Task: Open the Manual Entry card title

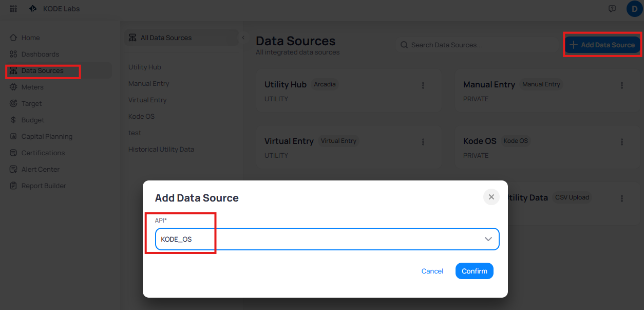Action: tap(489, 84)
